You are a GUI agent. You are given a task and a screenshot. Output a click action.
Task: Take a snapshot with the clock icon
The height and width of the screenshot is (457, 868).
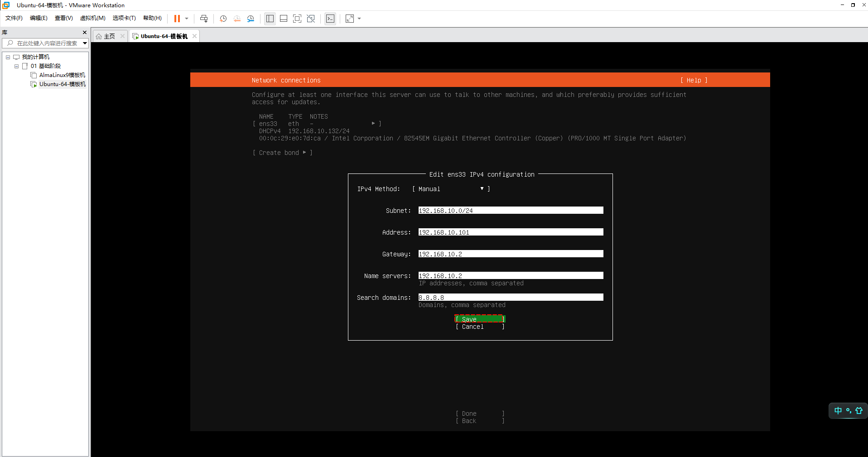[x=223, y=19]
